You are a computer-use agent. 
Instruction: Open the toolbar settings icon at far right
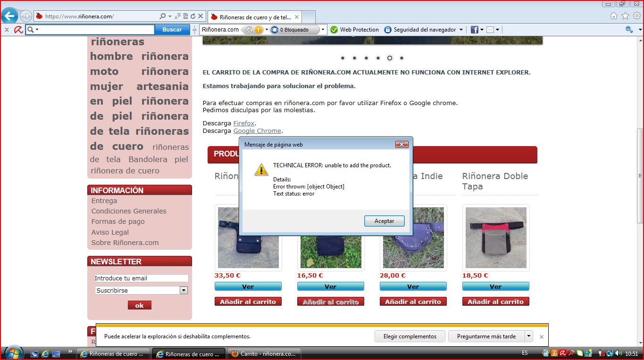pyautogui.click(x=628, y=30)
